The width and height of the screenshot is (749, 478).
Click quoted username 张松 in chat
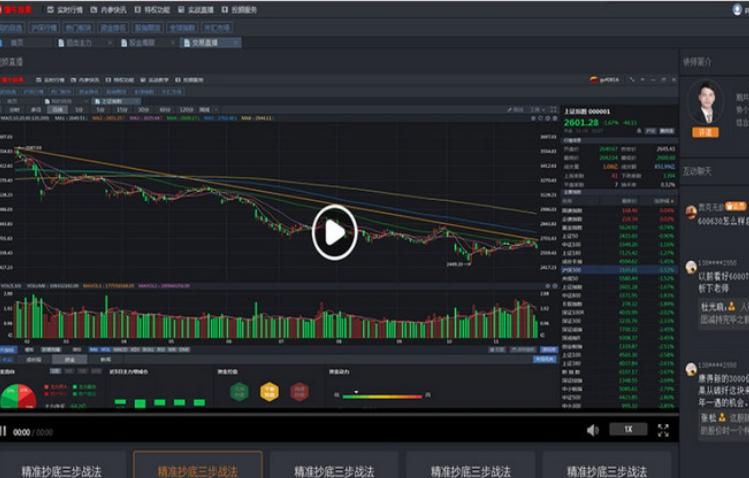[708, 417]
